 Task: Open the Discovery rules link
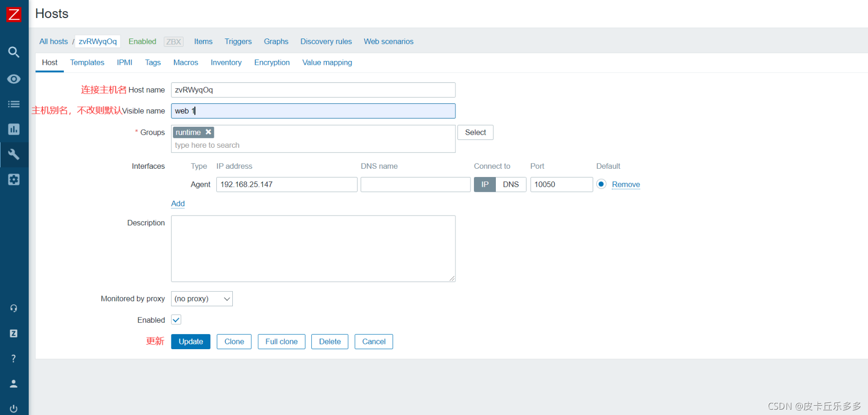[x=326, y=41]
